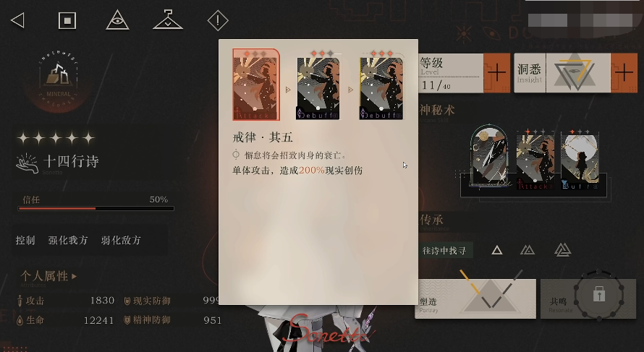Click the 往诗中找寻 inheritance button

[444, 250]
